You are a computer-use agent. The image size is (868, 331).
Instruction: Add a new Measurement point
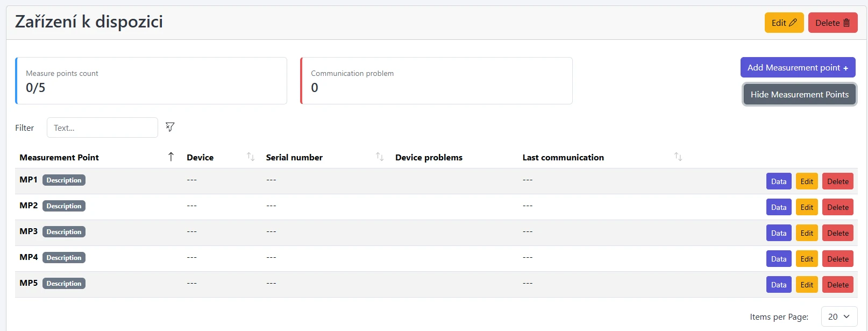tap(798, 67)
